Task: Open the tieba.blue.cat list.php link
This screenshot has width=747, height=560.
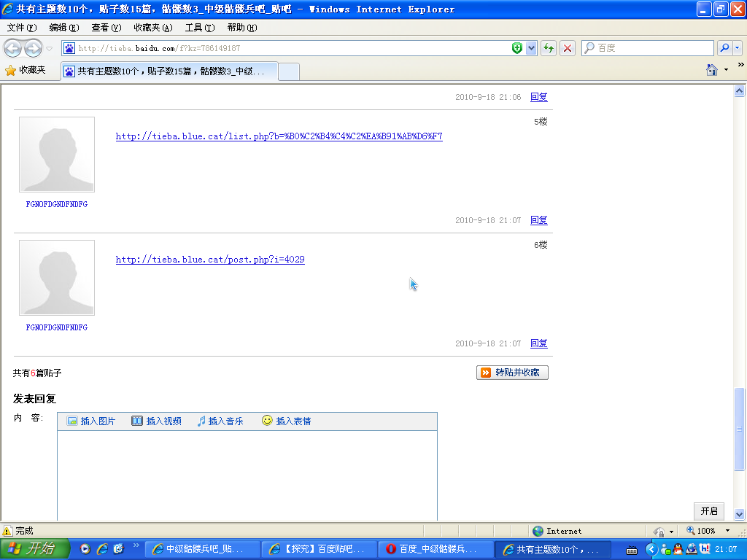Action: tap(279, 136)
